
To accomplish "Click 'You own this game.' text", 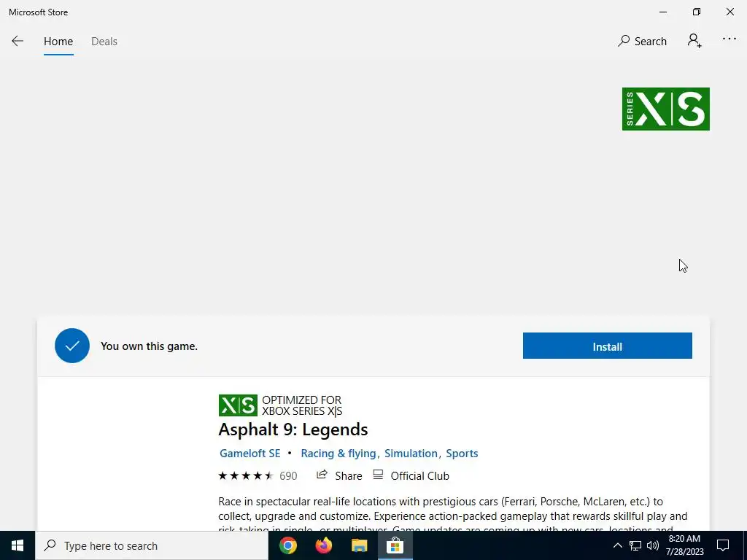I will pyautogui.click(x=149, y=346).
